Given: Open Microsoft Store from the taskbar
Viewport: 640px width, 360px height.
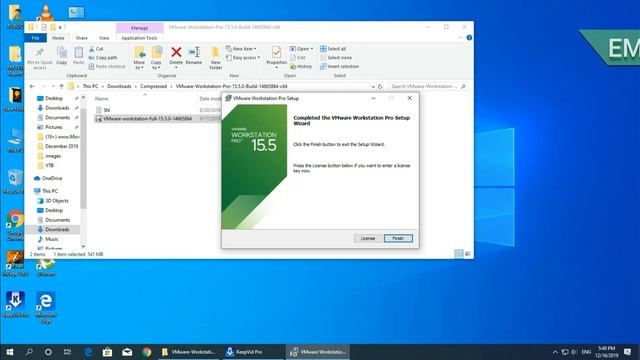Looking at the screenshot, I should pos(107,352).
